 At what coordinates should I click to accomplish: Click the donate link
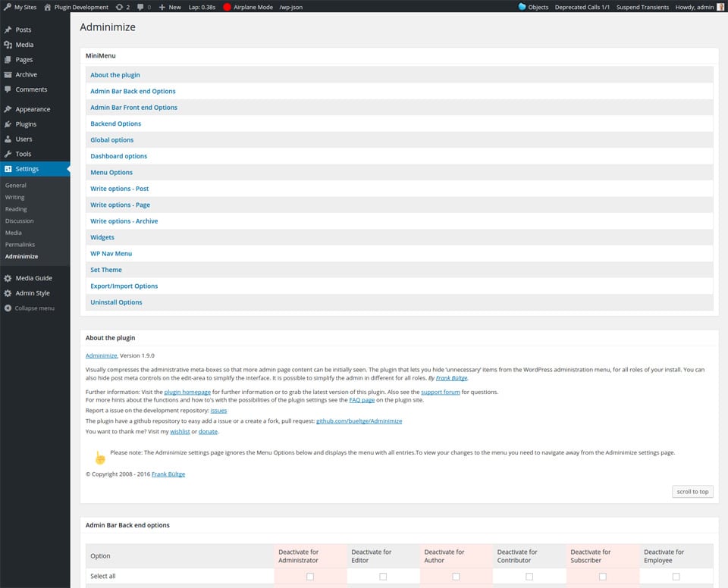208,432
